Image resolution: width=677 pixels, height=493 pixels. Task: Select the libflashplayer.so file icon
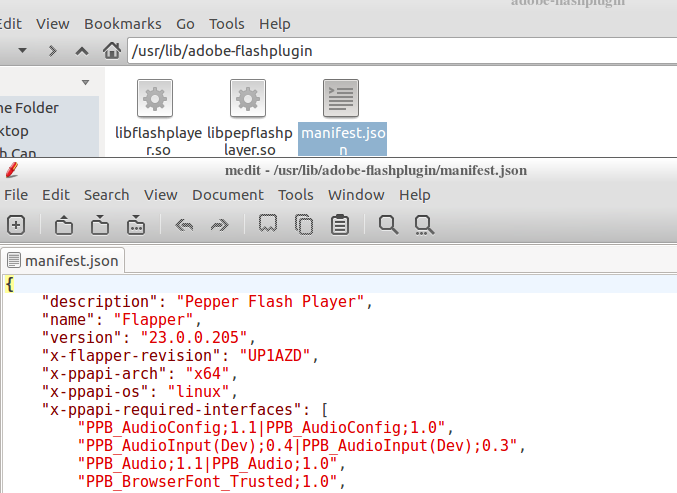click(x=155, y=98)
